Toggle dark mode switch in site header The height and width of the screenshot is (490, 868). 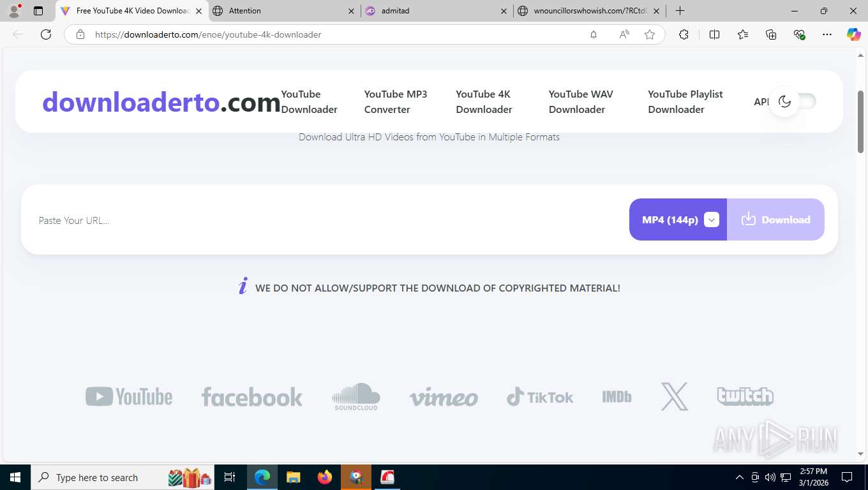tap(793, 101)
